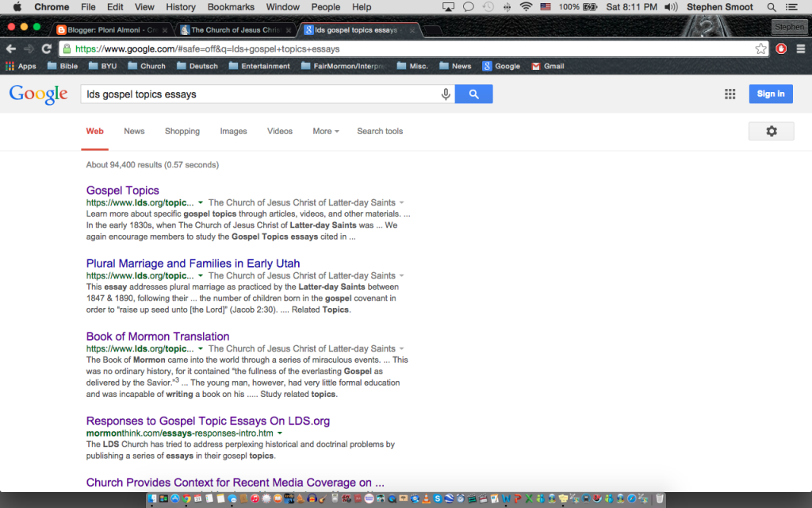The image size is (812, 508).
Task: Open Finder from the Dock
Action: 151,498
